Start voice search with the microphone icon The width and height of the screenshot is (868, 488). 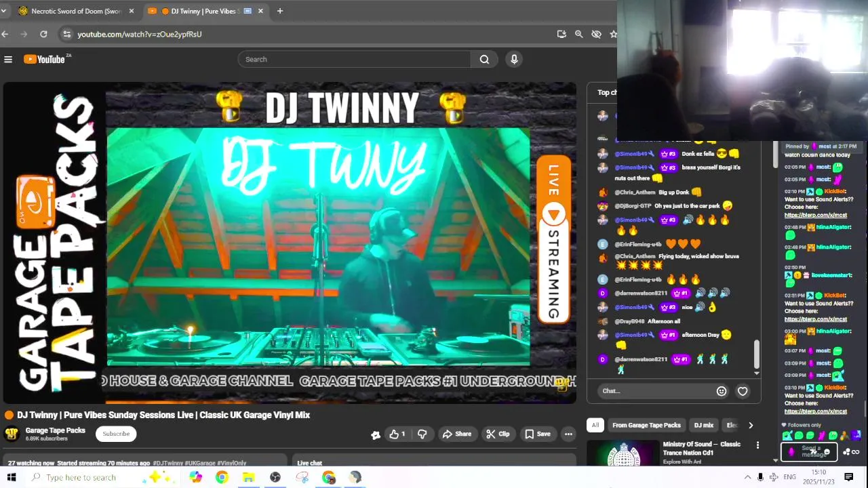pos(514,60)
